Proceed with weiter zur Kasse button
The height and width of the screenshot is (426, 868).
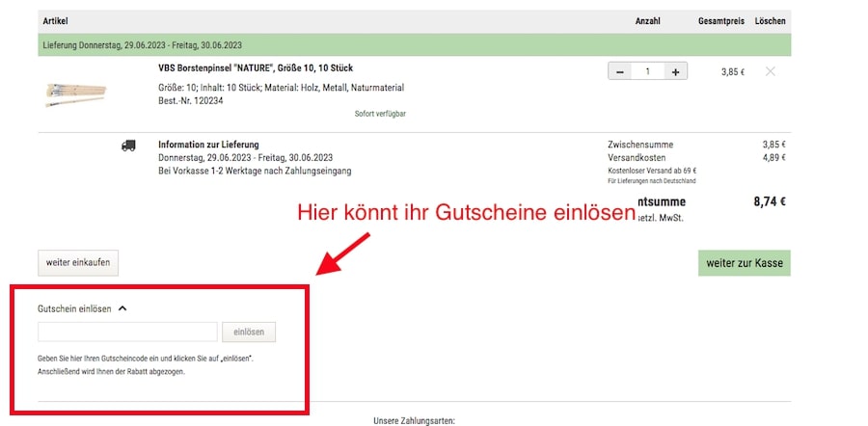pos(744,263)
